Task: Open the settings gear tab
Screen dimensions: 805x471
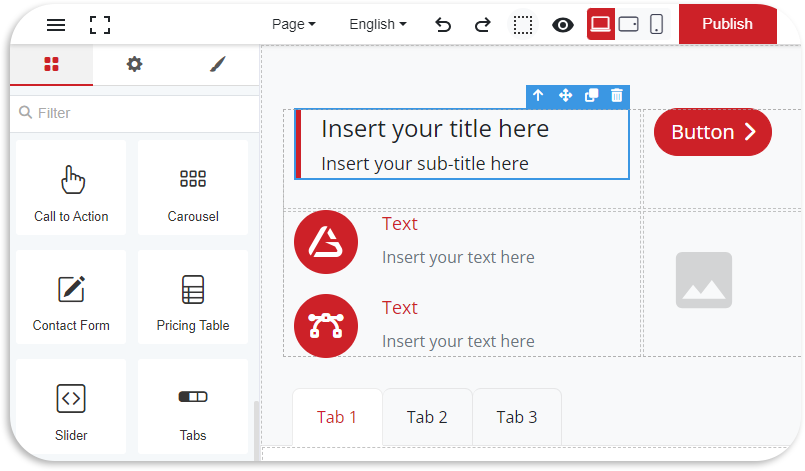Action: coord(134,65)
